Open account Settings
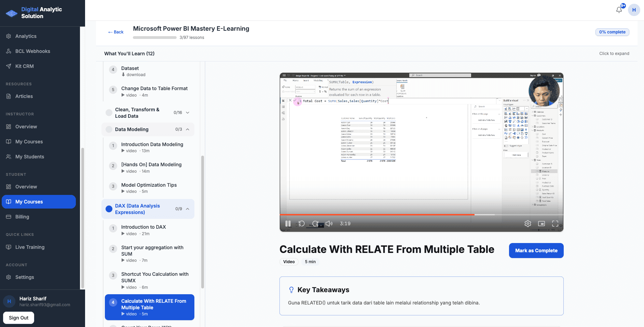This screenshot has width=644, height=327. tap(39, 277)
